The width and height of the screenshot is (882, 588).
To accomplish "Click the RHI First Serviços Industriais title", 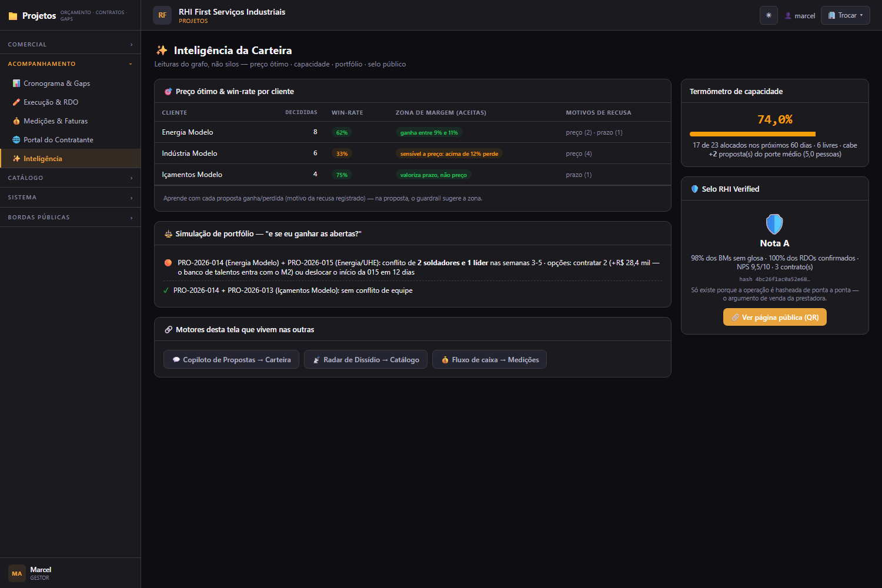I will [x=232, y=12].
